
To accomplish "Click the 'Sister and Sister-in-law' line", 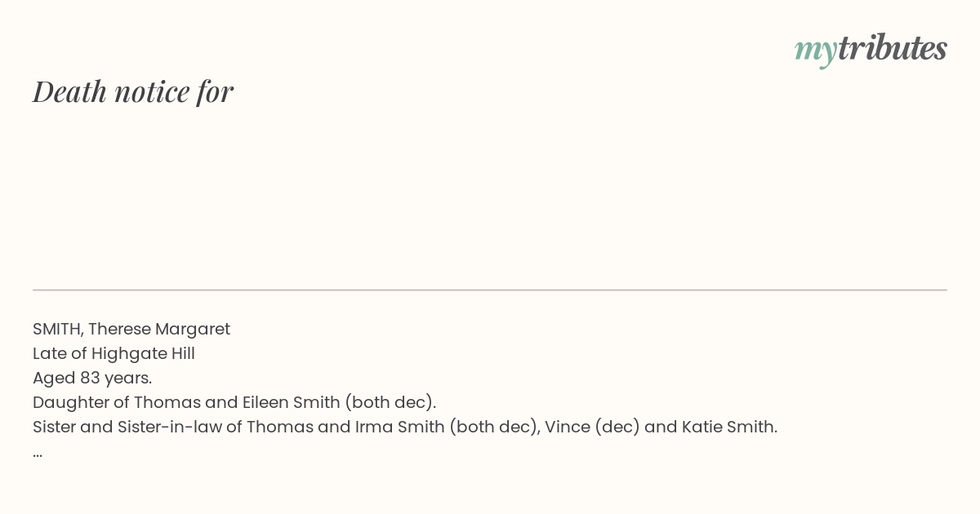I will [x=405, y=427].
